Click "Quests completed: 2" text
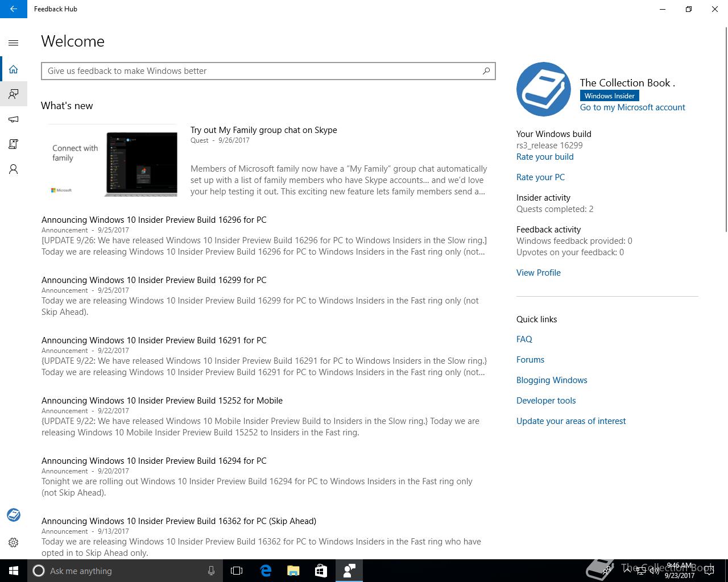Screen dimensions: 728x582 click(555, 209)
